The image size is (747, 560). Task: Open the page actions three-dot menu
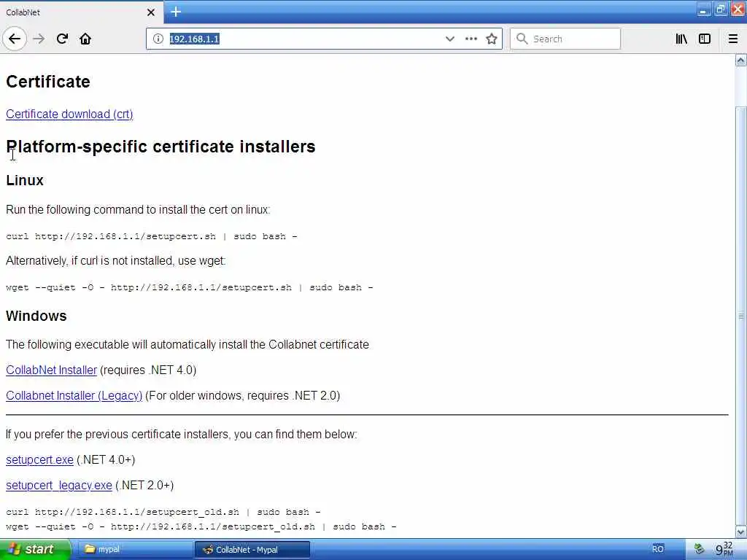coord(471,39)
